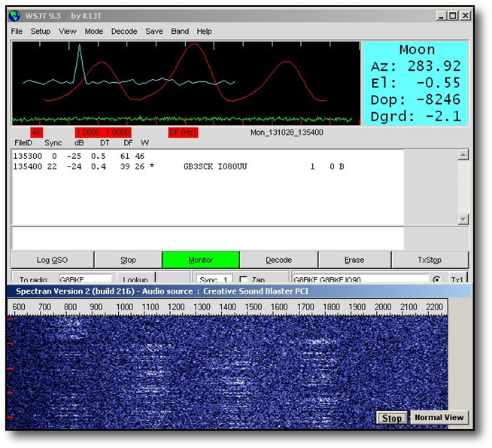Select the Tx1 message radio button
The height and width of the screenshot is (448, 492).
(x=436, y=279)
